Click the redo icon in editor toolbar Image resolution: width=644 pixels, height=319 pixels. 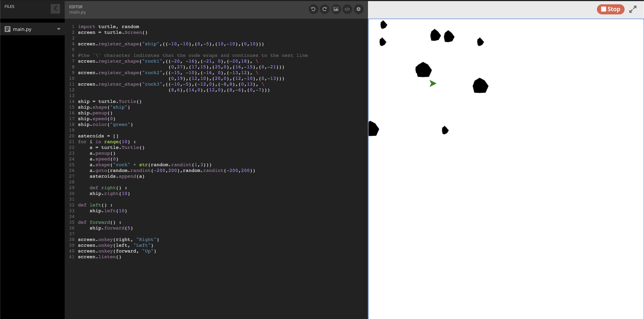coord(325,9)
